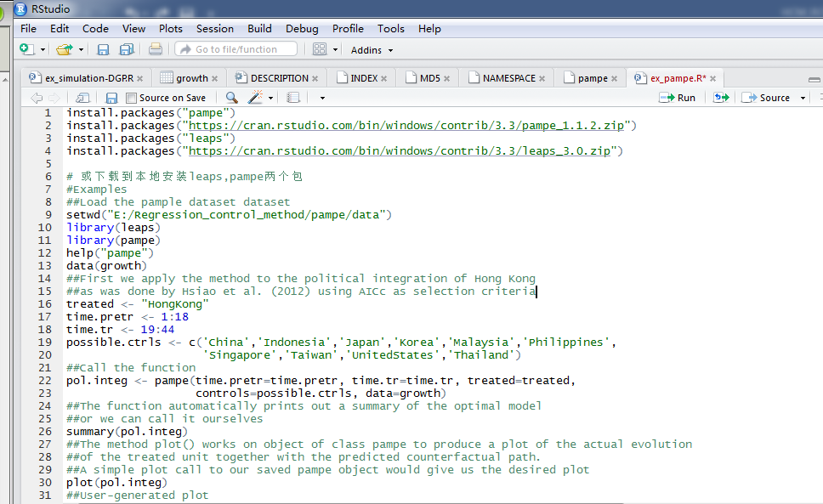Open the dropdown arrow after notebook icon
823x504 pixels.
322,98
